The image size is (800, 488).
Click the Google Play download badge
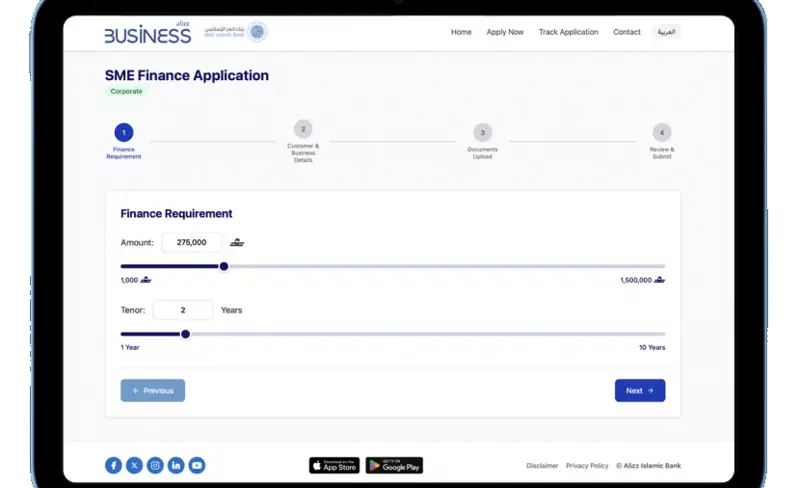point(394,465)
